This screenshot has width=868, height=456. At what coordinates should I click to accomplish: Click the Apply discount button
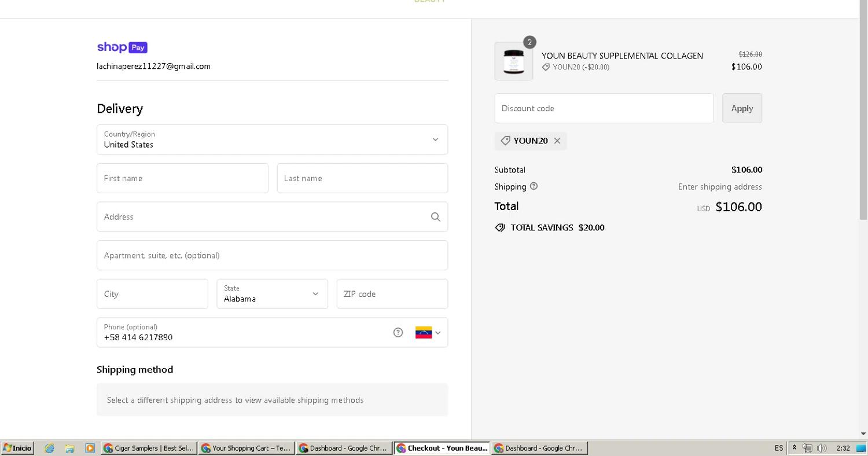742,108
